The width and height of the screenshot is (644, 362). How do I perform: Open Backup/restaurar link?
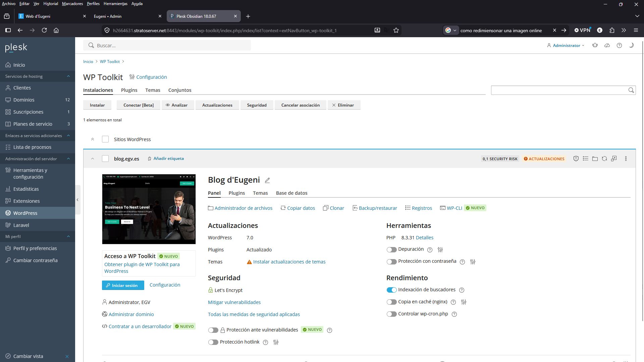click(375, 208)
